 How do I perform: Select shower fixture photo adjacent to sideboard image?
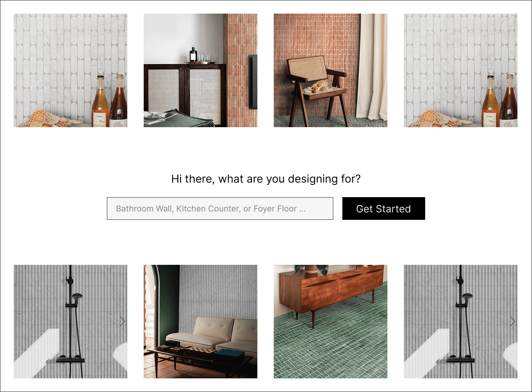coord(461,322)
